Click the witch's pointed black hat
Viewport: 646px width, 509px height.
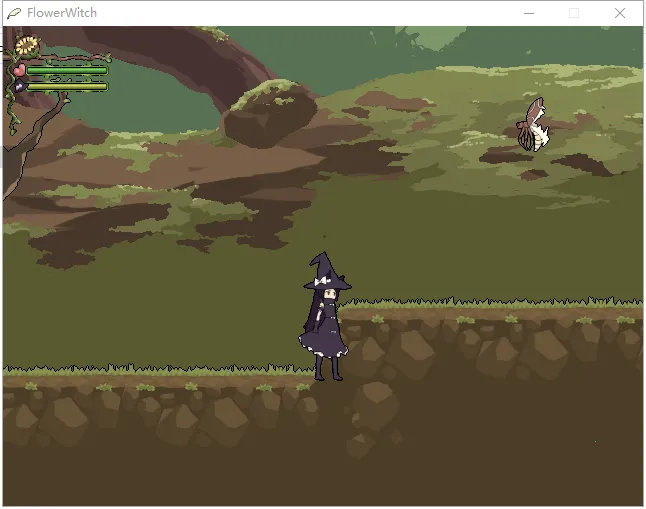[325, 271]
